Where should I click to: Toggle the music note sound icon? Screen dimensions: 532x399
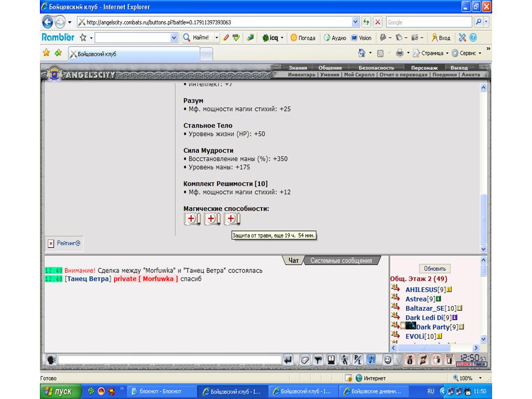pyautogui.click(x=371, y=360)
